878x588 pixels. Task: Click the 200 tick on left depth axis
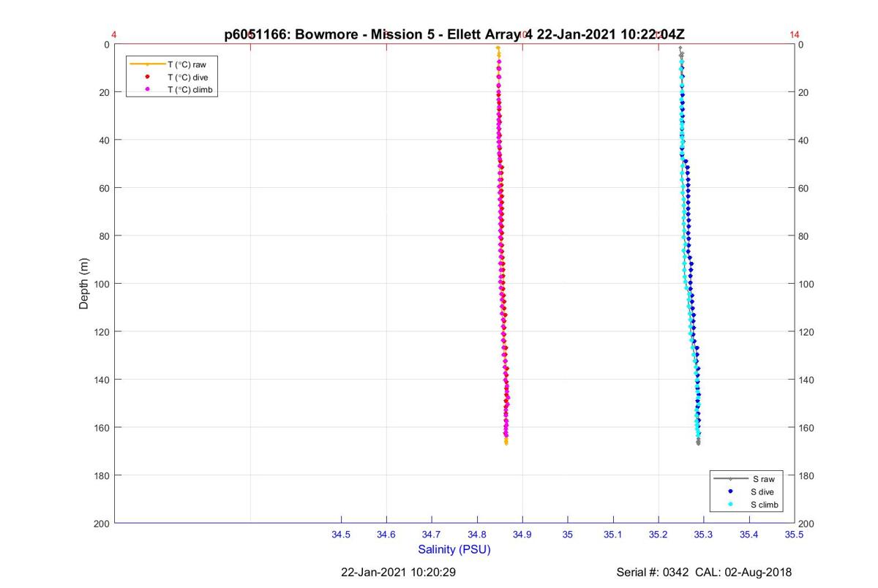point(101,523)
